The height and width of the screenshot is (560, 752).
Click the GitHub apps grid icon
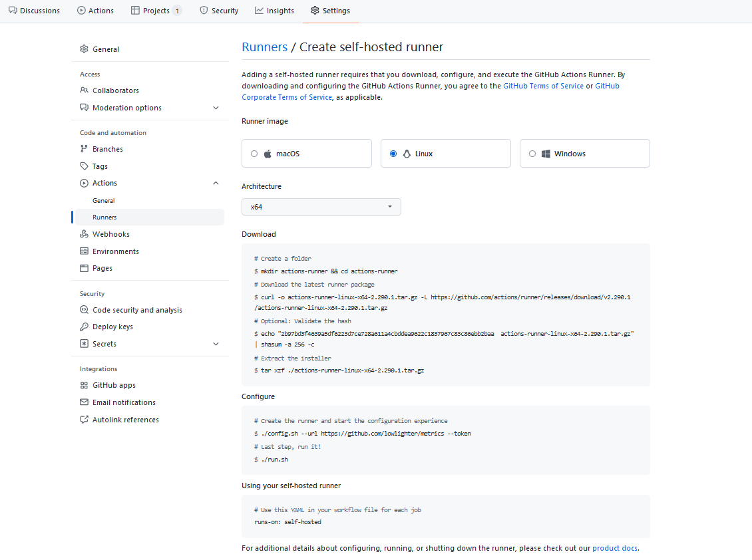click(85, 384)
